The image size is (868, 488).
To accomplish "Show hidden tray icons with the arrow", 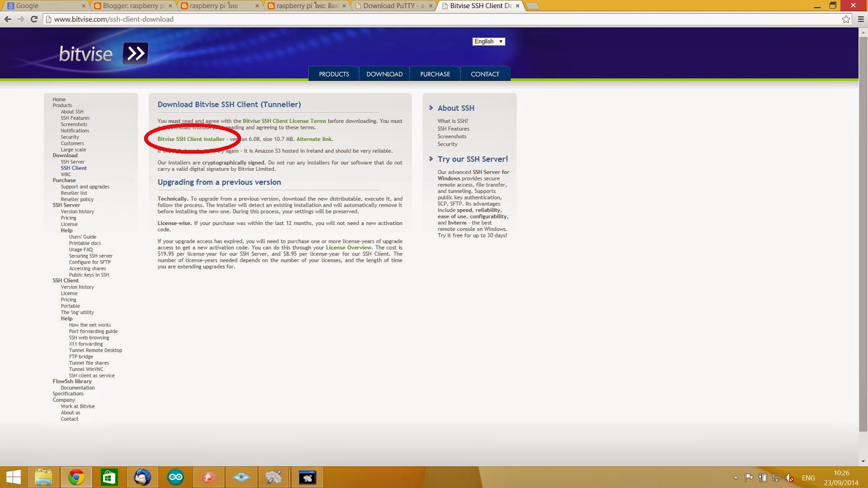I will (736, 478).
